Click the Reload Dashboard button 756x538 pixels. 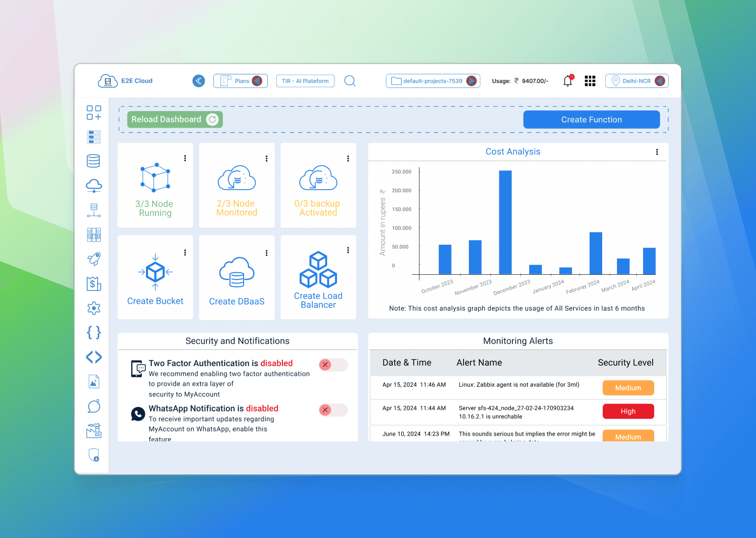click(175, 119)
